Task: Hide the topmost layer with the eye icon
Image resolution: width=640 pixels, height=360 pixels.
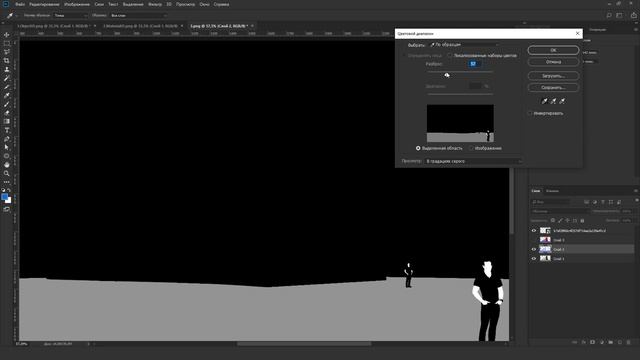Action: [534, 231]
